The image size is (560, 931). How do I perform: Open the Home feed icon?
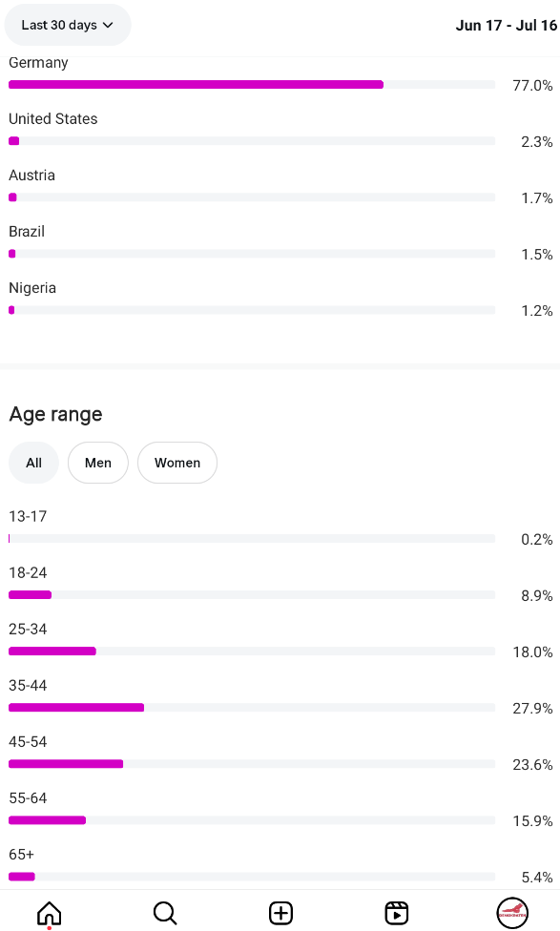(x=50, y=913)
